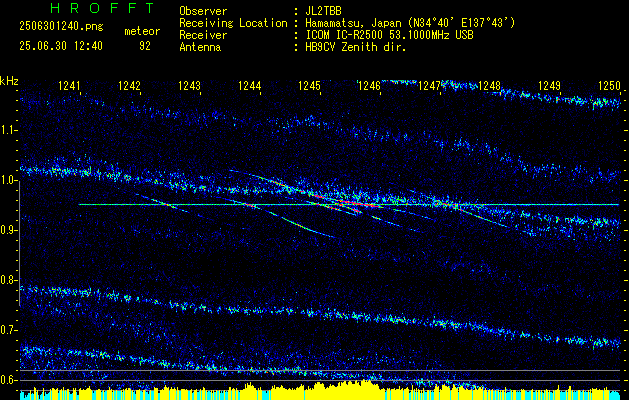Click the 1241 time marker
The image size is (629, 400).
click(x=69, y=86)
